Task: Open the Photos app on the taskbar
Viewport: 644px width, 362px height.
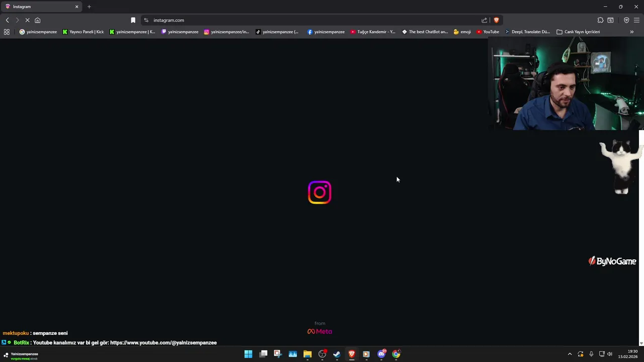Action: coord(292,354)
